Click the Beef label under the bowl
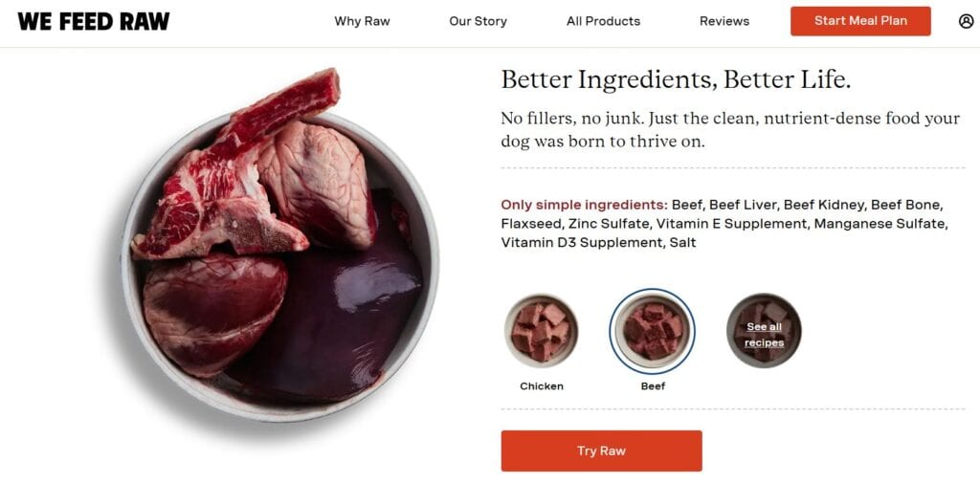Screen dimensions: 980x484 pyautogui.click(x=653, y=386)
